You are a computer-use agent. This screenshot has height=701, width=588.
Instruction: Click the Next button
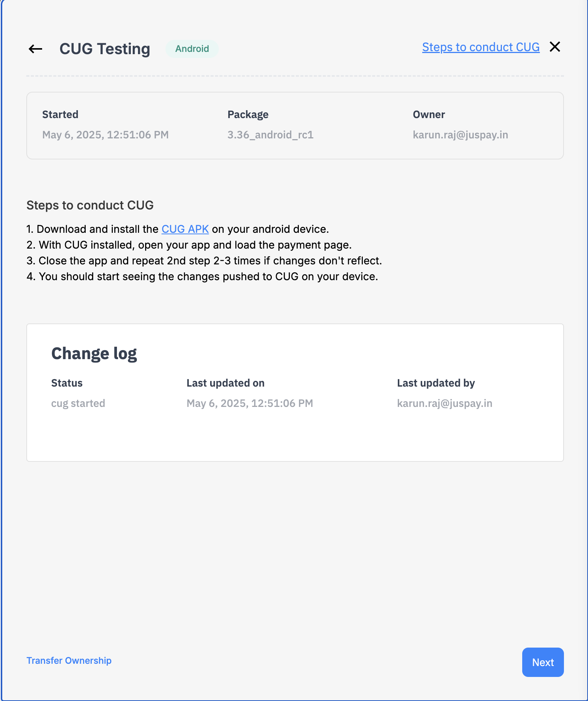coord(543,662)
